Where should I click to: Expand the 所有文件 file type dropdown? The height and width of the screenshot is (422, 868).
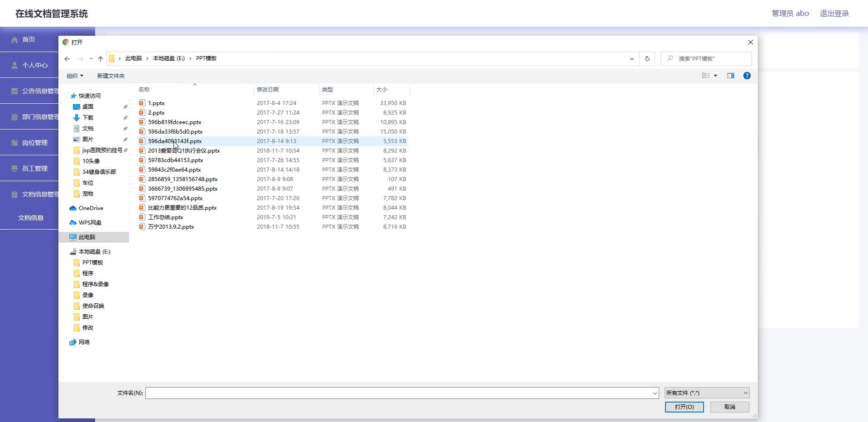click(707, 393)
